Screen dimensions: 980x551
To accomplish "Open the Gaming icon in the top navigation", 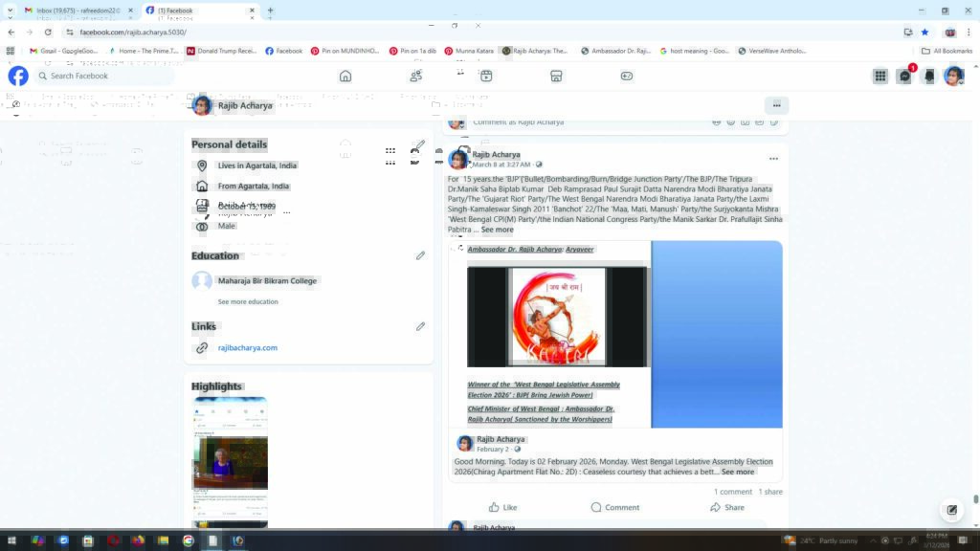I will point(627,77).
